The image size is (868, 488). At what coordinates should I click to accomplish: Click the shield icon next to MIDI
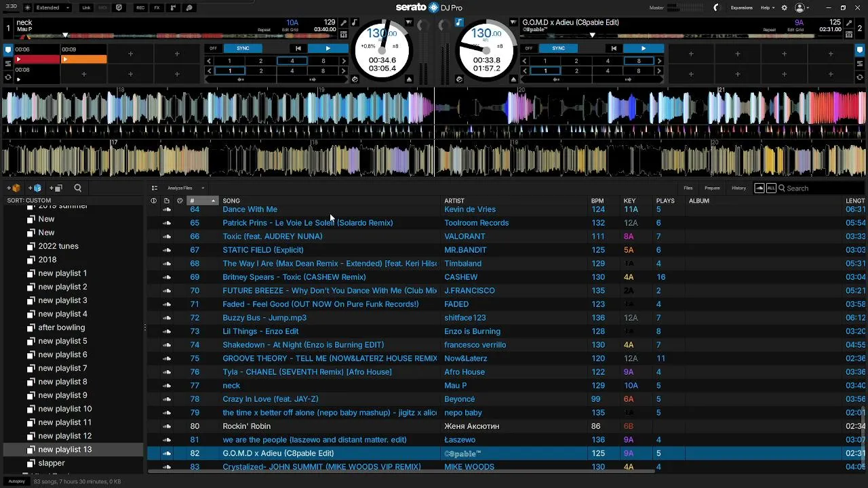(x=119, y=7)
